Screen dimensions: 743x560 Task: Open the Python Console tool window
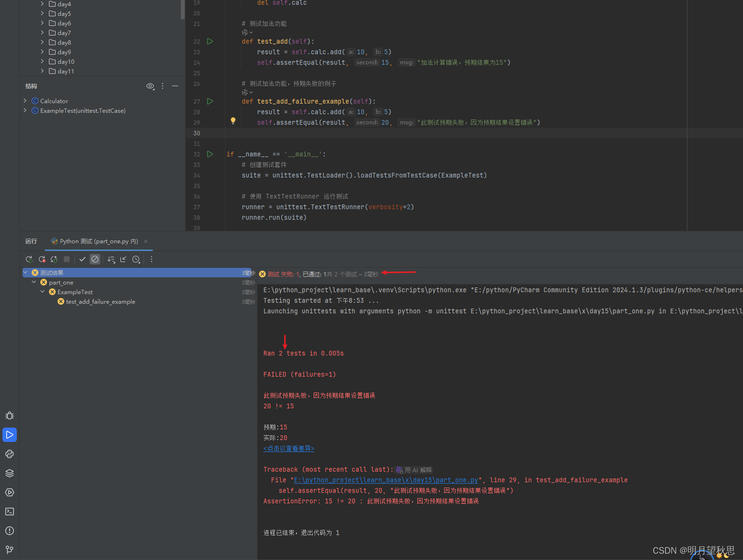click(10, 454)
